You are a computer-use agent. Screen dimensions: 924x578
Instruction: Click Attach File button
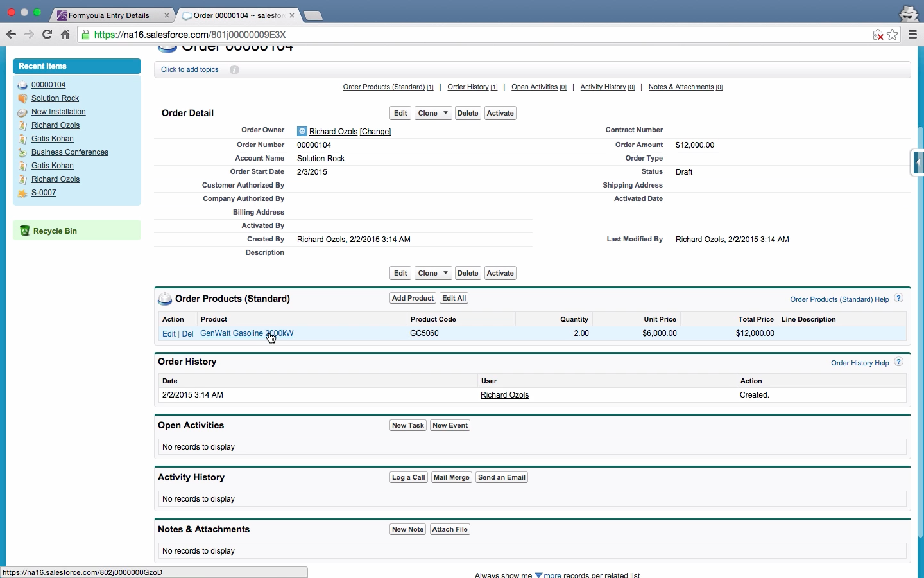coord(450,529)
